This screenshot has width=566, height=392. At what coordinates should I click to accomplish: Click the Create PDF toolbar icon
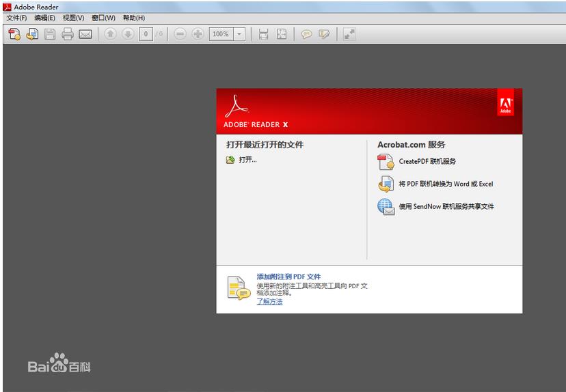point(14,34)
